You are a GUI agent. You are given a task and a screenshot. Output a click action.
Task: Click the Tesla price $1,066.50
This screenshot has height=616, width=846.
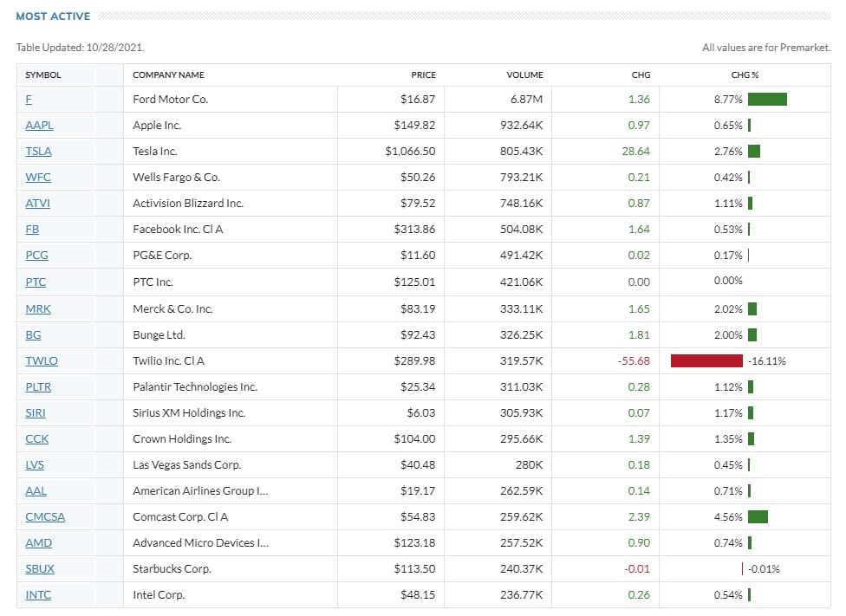click(x=410, y=151)
